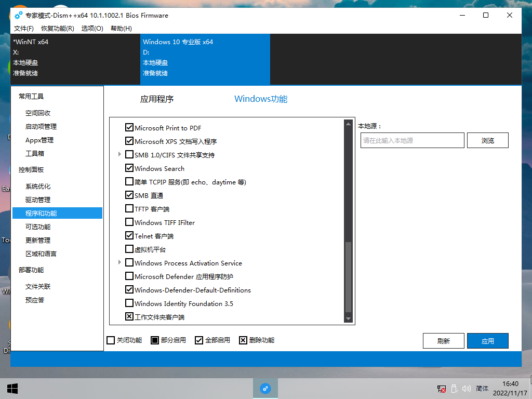
Task: Open the 文件(F) menu
Action: 24,29
